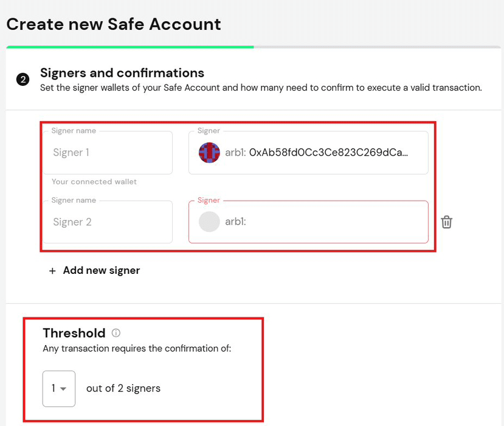Click the Signers and confirmations heading
This screenshot has height=426, width=504.
[x=122, y=73]
